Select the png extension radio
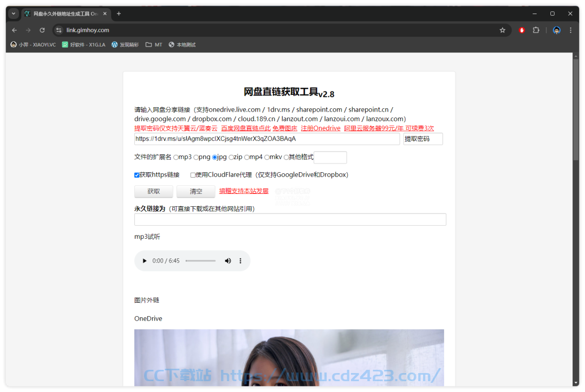 (x=196, y=158)
